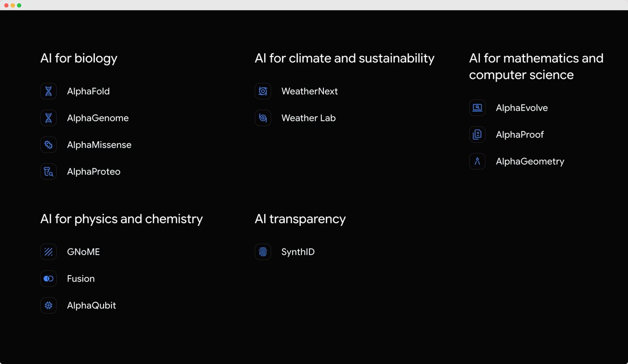
Task: Click the 'AI for climate and sustainability' heading
Action: (344, 58)
